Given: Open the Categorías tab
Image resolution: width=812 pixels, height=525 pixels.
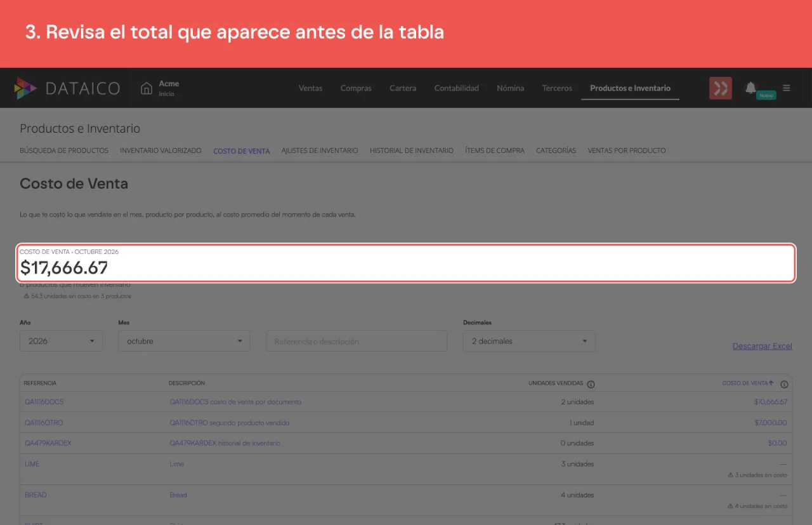Looking at the screenshot, I should coord(556,150).
